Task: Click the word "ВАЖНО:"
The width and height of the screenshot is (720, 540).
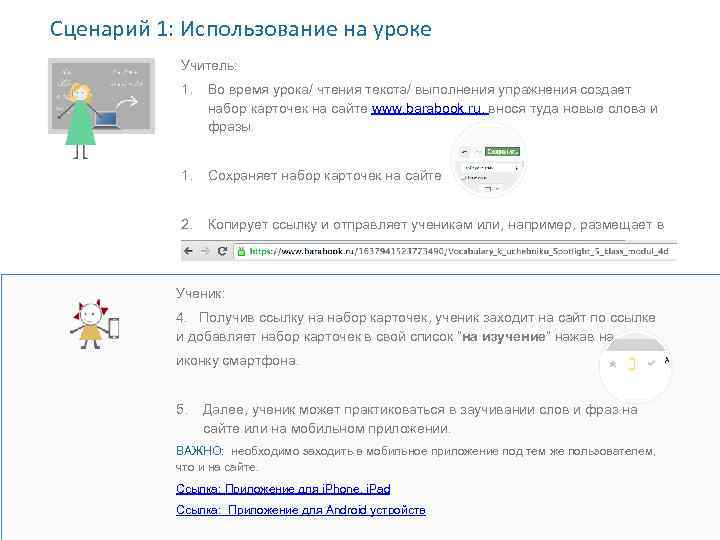Action: pyautogui.click(x=200, y=451)
